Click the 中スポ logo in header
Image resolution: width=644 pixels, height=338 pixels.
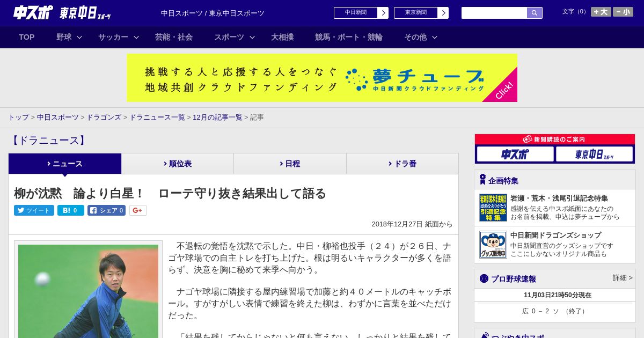pyautogui.click(x=33, y=12)
